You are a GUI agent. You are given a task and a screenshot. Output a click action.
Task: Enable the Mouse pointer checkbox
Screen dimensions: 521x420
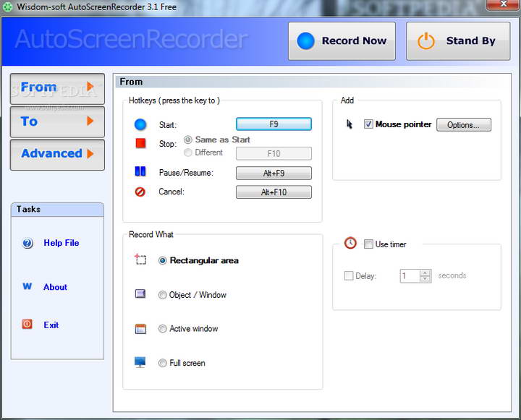click(368, 124)
